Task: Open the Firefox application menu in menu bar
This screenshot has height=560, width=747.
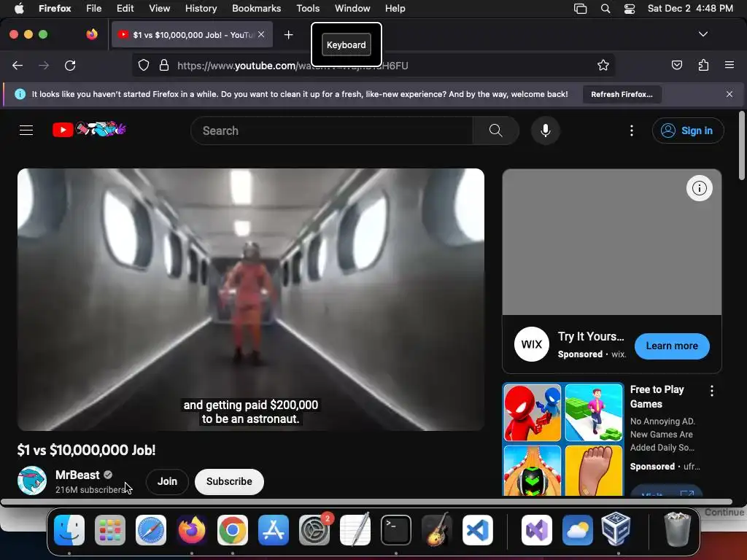Action: (55, 8)
